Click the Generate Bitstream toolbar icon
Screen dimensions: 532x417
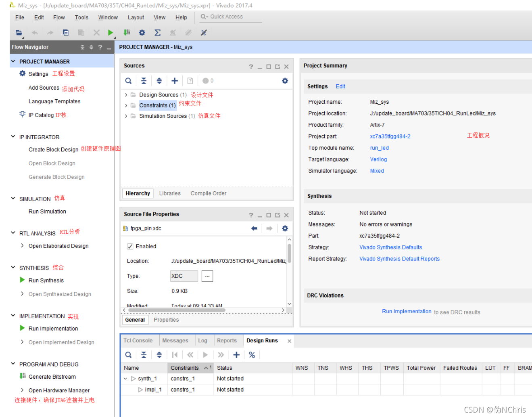(x=127, y=33)
